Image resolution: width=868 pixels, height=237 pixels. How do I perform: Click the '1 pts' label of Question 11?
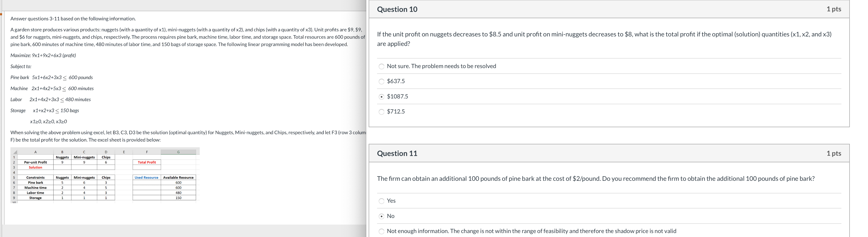coord(834,153)
